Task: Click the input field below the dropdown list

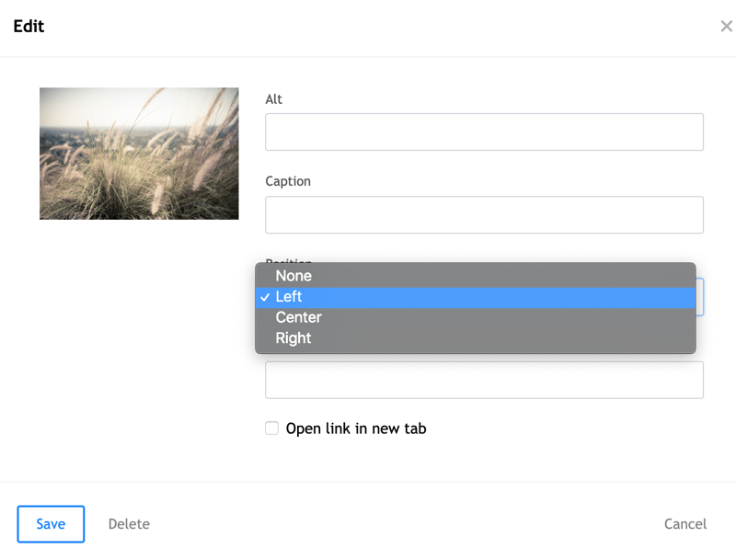Action: click(x=484, y=380)
